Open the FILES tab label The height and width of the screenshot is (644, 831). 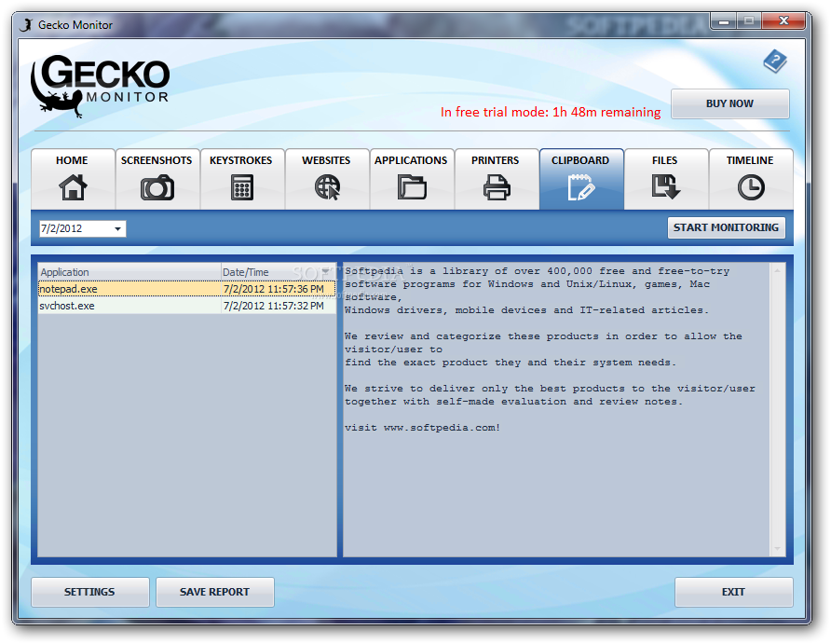tap(664, 160)
